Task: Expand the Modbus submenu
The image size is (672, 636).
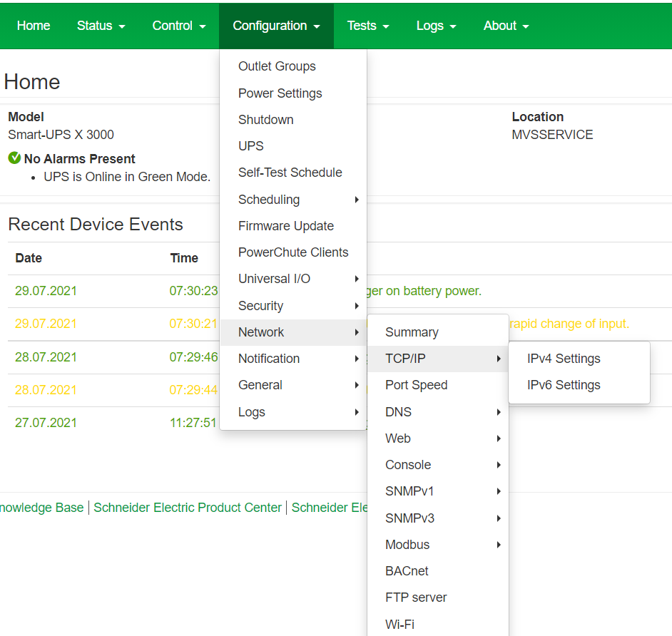Action: (438, 545)
